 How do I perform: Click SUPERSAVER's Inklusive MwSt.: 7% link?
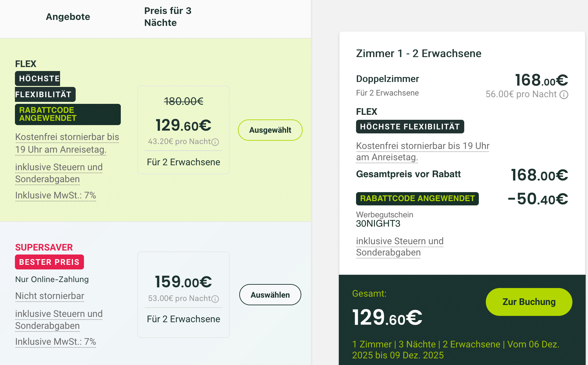(x=55, y=342)
